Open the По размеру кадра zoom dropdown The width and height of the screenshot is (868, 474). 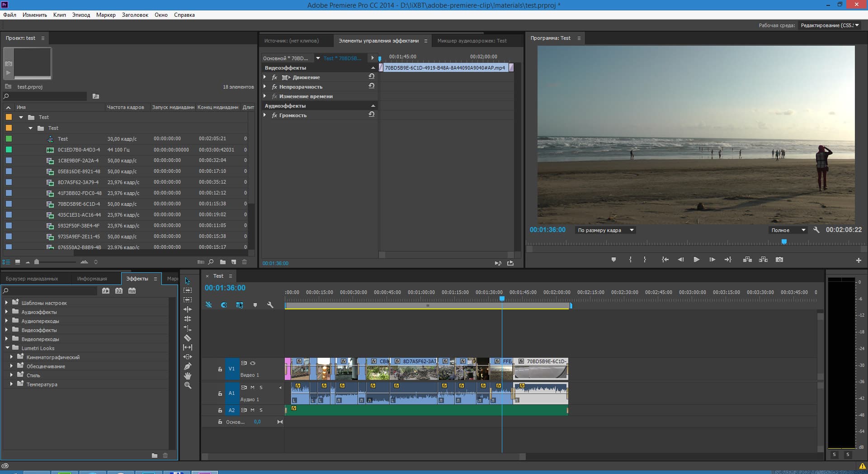click(x=605, y=230)
